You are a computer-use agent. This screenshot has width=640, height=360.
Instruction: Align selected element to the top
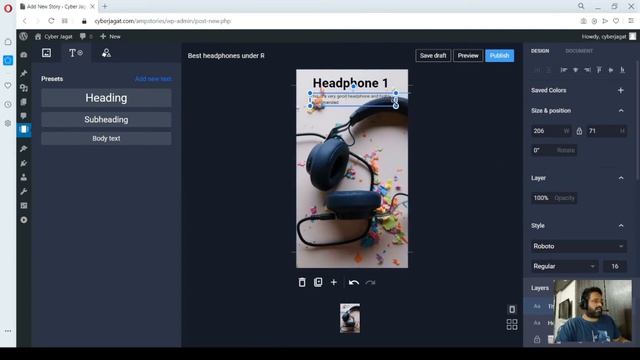[x=599, y=70]
